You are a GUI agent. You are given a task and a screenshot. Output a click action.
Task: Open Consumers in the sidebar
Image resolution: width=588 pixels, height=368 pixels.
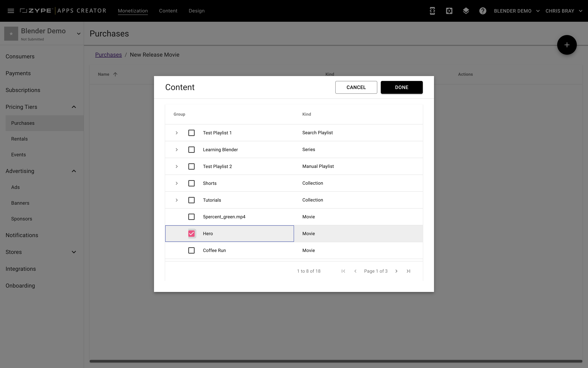click(20, 56)
